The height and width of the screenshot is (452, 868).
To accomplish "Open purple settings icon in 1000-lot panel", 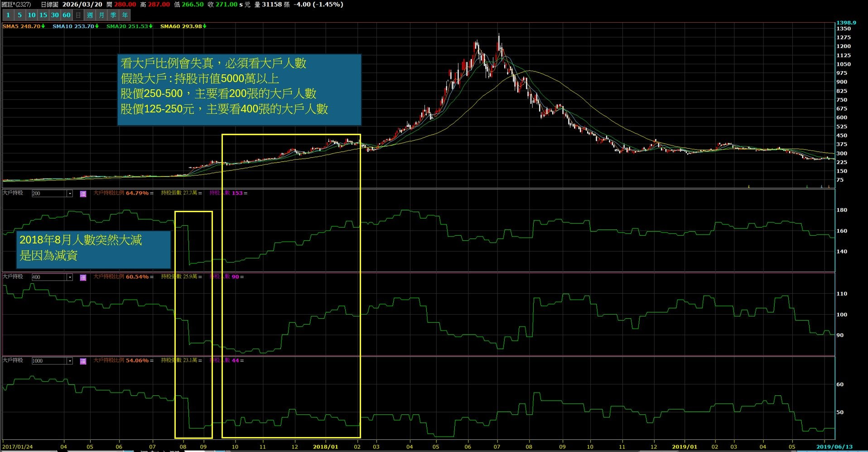I will pyautogui.click(x=83, y=361).
